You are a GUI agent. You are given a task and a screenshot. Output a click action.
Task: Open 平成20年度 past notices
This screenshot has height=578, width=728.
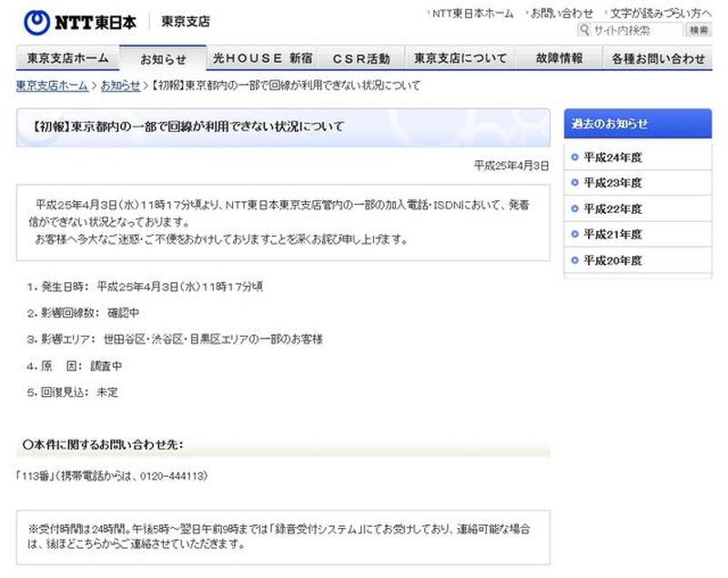click(612, 260)
